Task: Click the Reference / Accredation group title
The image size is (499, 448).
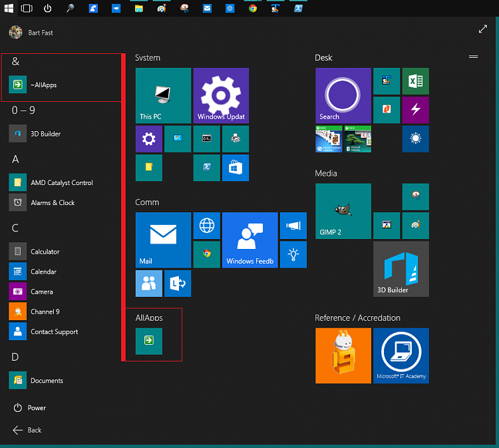Action: tap(357, 318)
